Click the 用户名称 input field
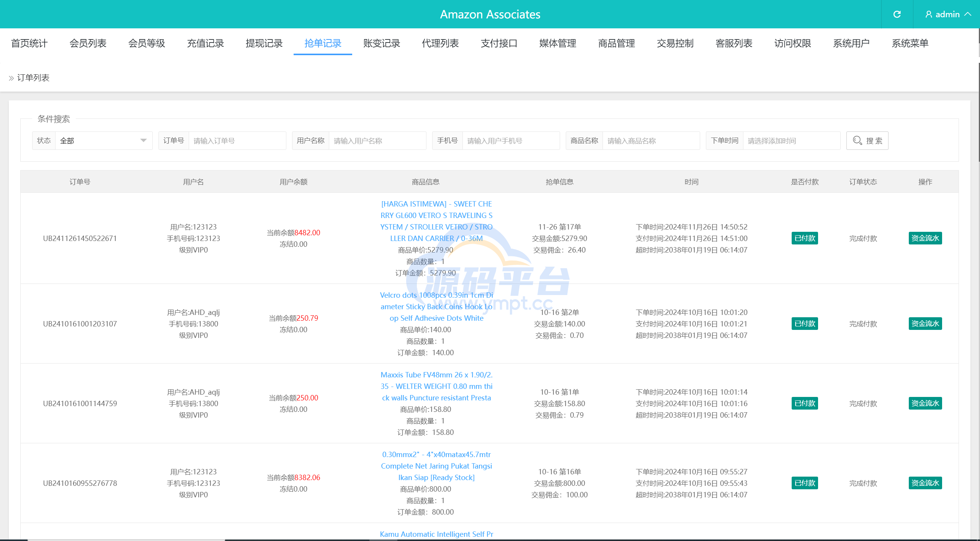Image resolution: width=980 pixels, height=541 pixels. (x=377, y=141)
